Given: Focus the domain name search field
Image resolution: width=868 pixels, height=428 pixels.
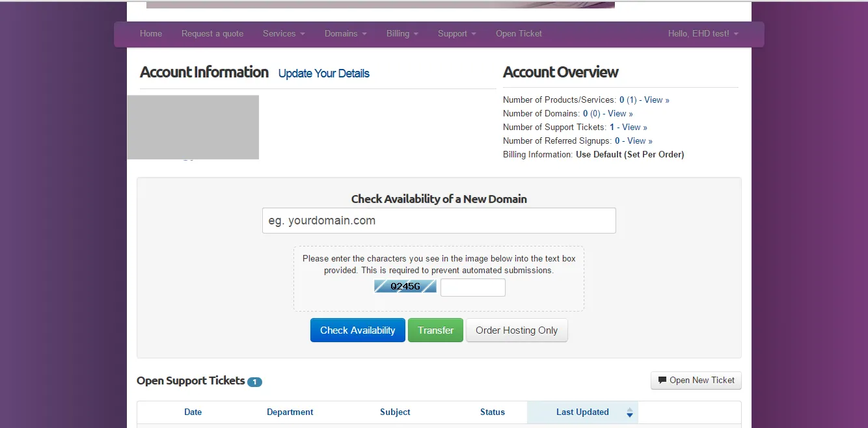Looking at the screenshot, I should coord(439,221).
